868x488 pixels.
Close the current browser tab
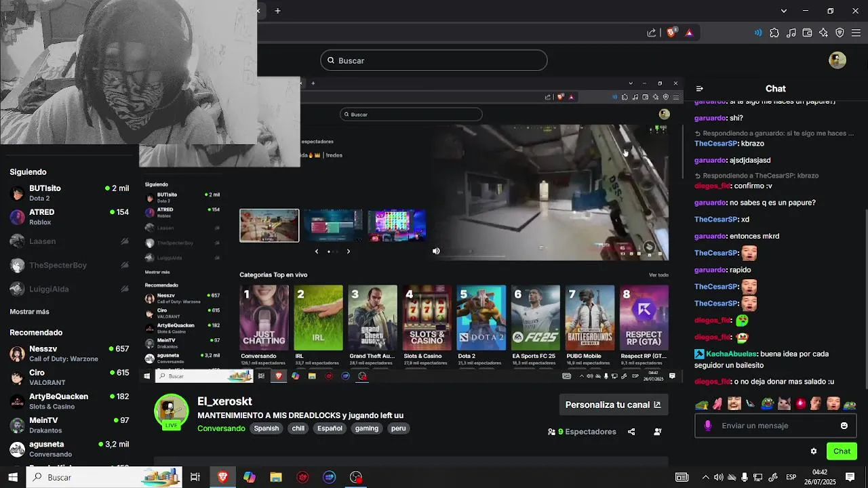[x=258, y=11]
